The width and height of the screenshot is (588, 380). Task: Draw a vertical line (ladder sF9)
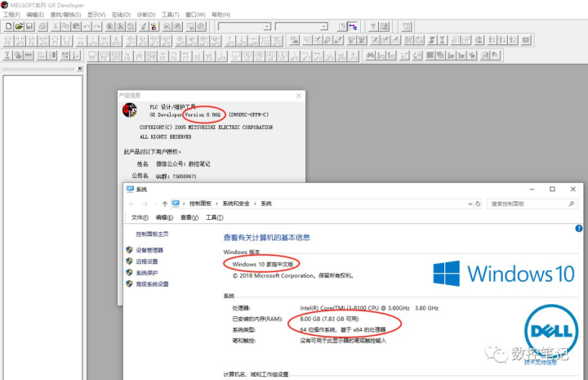pos(93,41)
